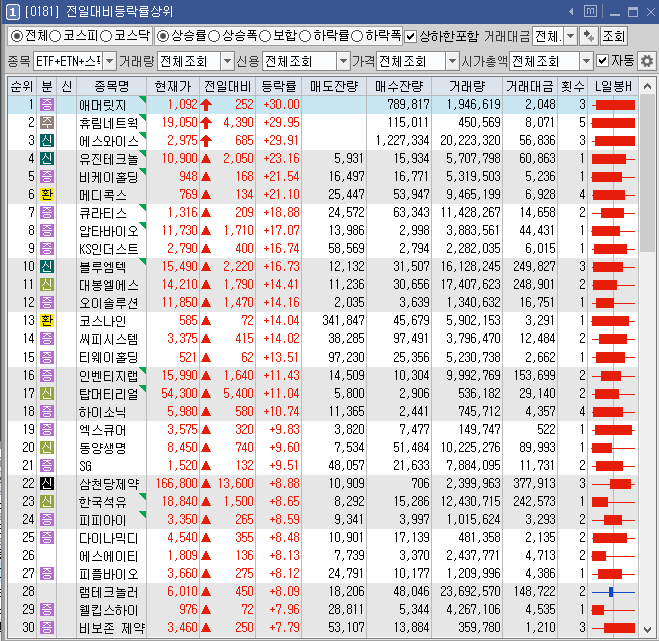
Task: Open the 거래대금 dropdown
Action: click(x=570, y=37)
